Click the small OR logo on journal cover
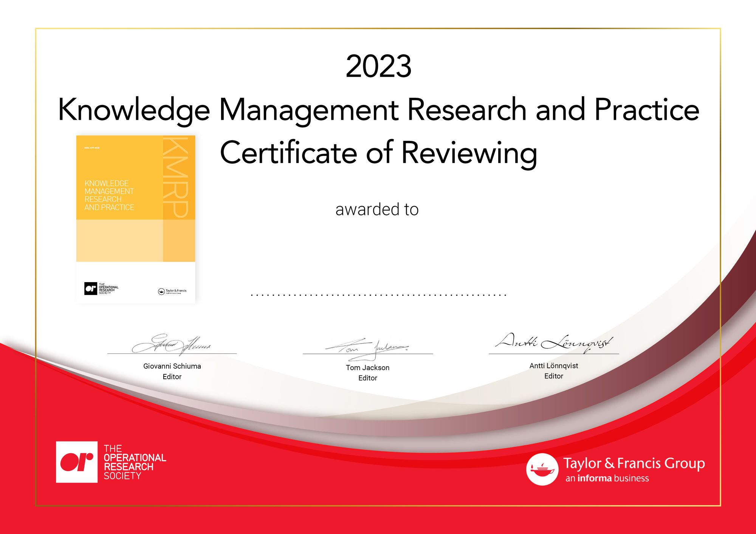This screenshot has width=756, height=534. (x=91, y=289)
